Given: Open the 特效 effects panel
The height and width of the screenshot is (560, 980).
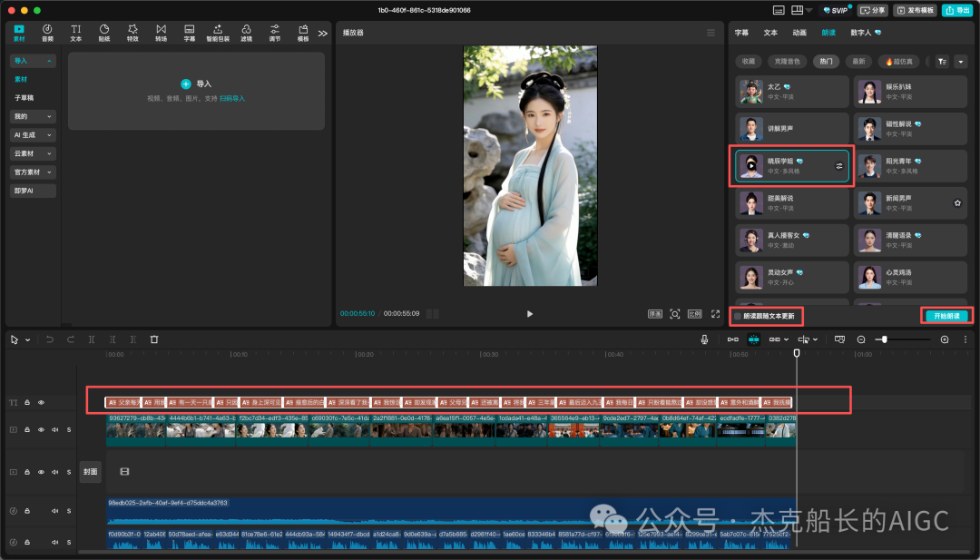Looking at the screenshot, I should click(132, 33).
